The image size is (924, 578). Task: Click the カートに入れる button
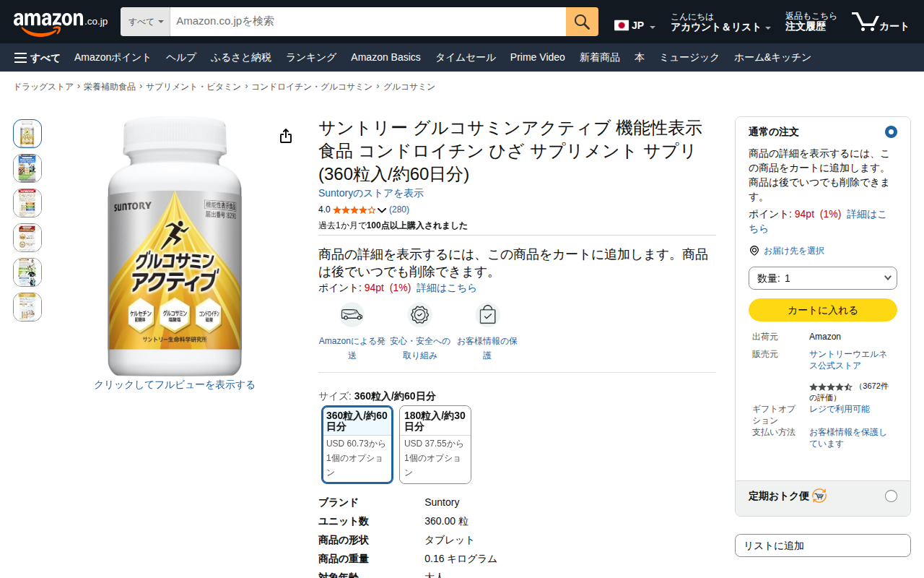[823, 310]
